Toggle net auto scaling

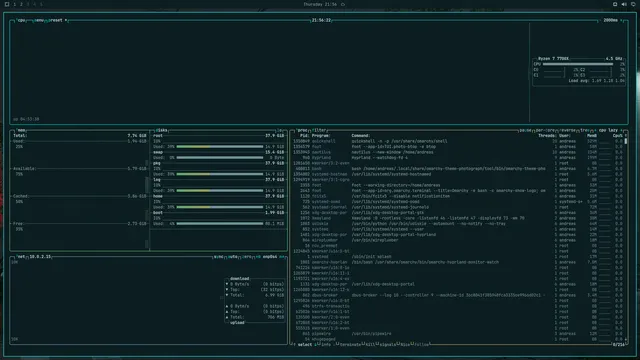(x=233, y=257)
